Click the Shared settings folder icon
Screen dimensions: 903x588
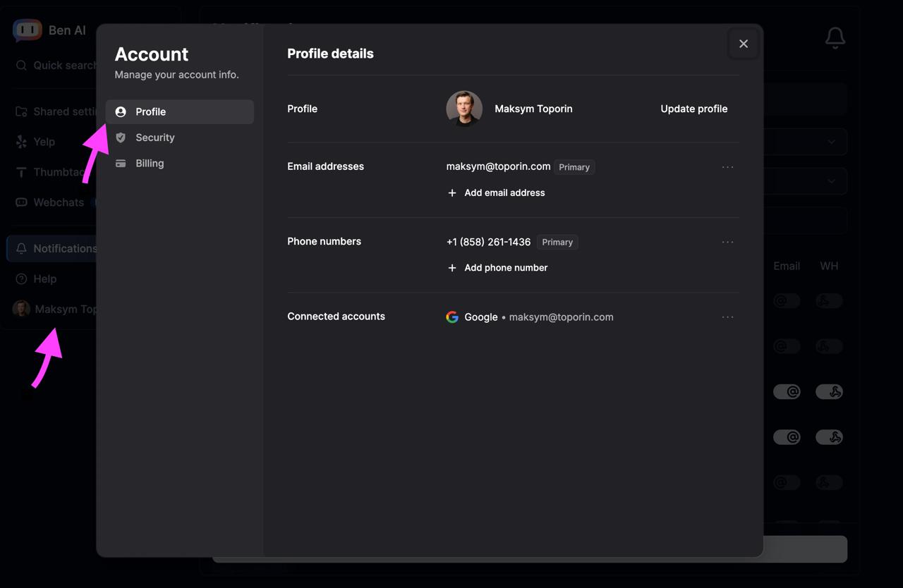tap(21, 111)
